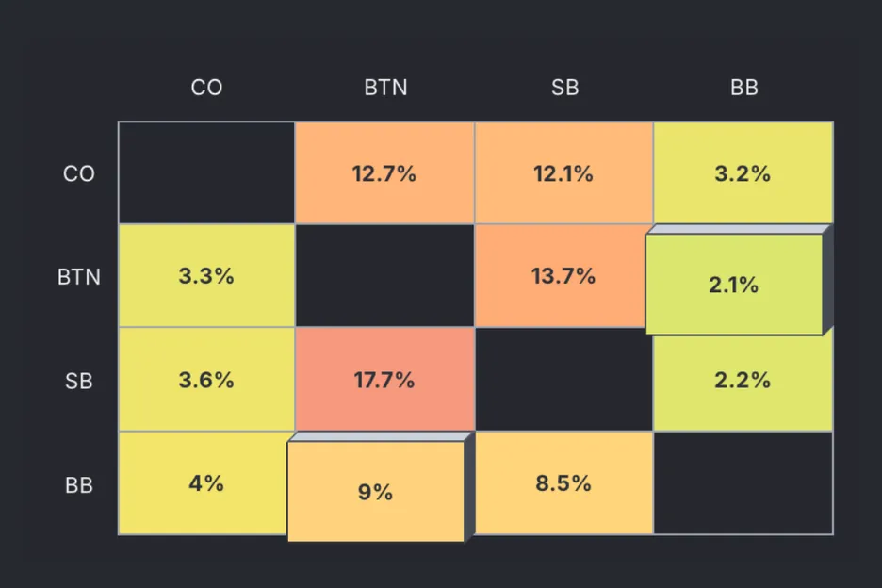Select the 4% cell in the BB row
Image resolution: width=882 pixels, height=588 pixels.
[206, 483]
